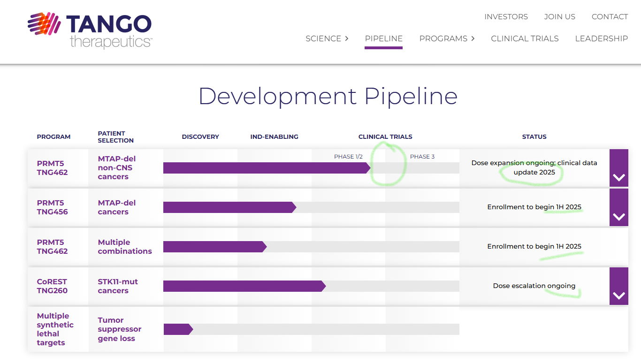Viewport: 641px width, 364px height.
Task: Select the Pipeline nav item
Action: (x=383, y=38)
